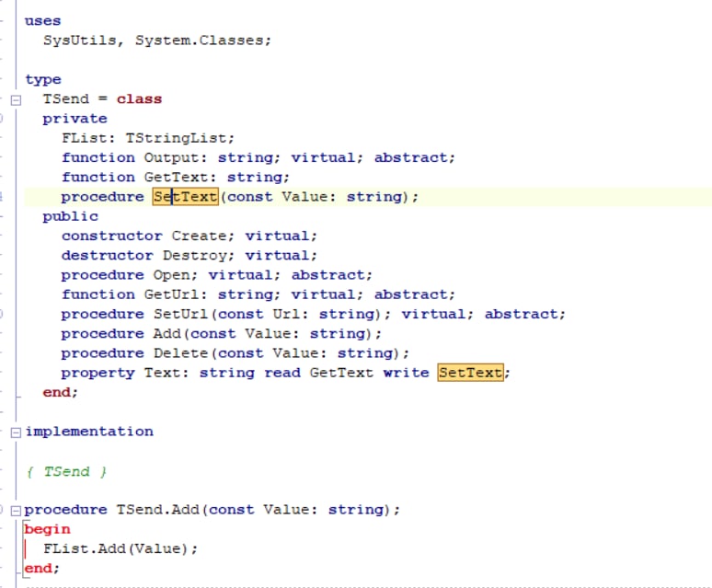Click 'FList' field declaration
This screenshot has height=588, width=712.
pyautogui.click(x=85, y=138)
